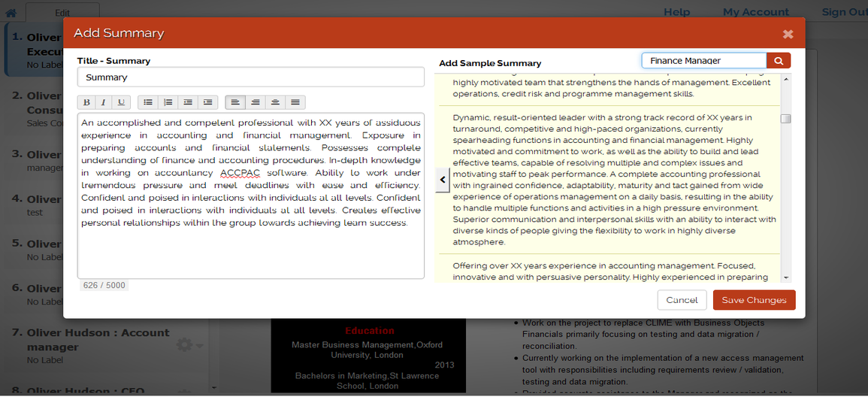Click the Cancel button
The image size is (868, 397).
pyautogui.click(x=682, y=300)
